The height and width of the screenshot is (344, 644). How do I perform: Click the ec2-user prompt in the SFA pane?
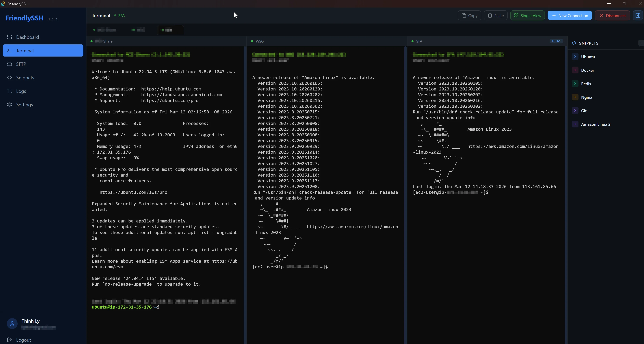450,192
